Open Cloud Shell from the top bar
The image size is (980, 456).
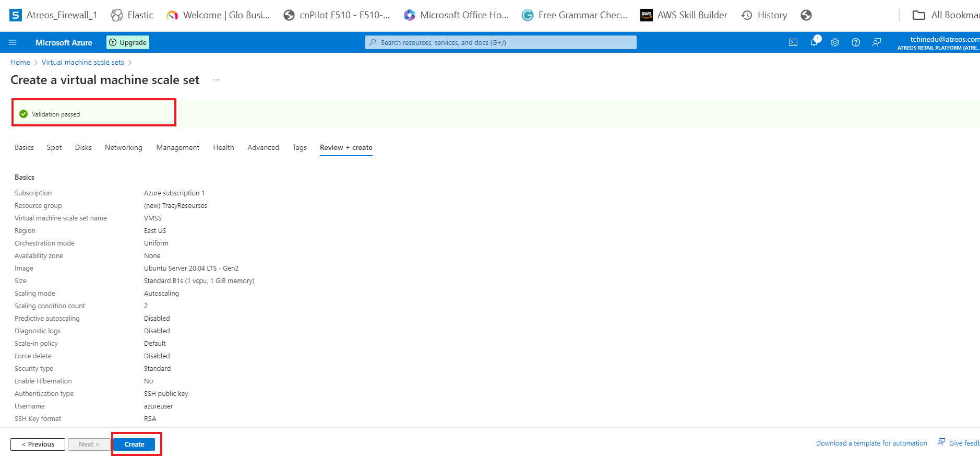pos(793,42)
